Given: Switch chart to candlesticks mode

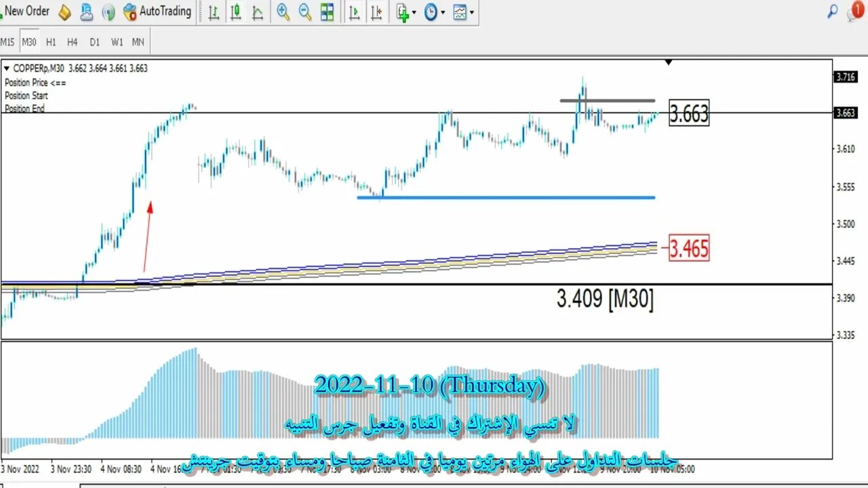Looking at the screenshot, I should 235,12.
